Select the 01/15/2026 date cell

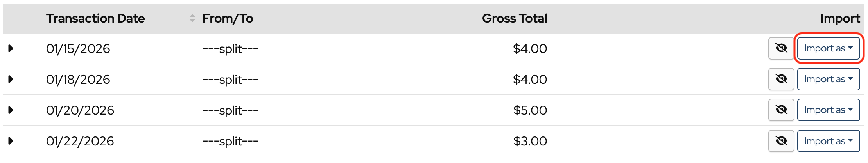click(x=78, y=49)
